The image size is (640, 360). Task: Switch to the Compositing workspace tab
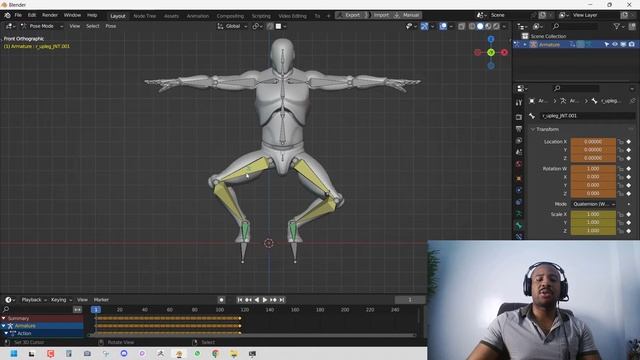[x=230, y=16]
